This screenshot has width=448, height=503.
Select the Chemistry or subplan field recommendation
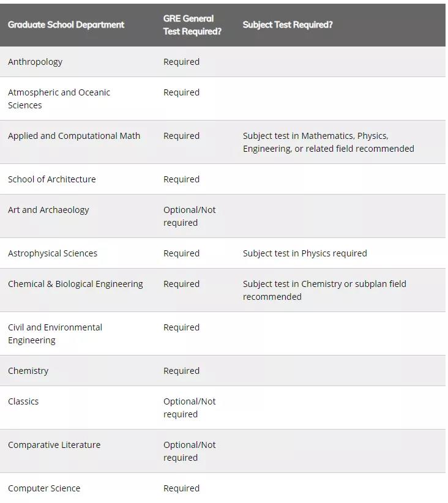[x=324, y=290]
